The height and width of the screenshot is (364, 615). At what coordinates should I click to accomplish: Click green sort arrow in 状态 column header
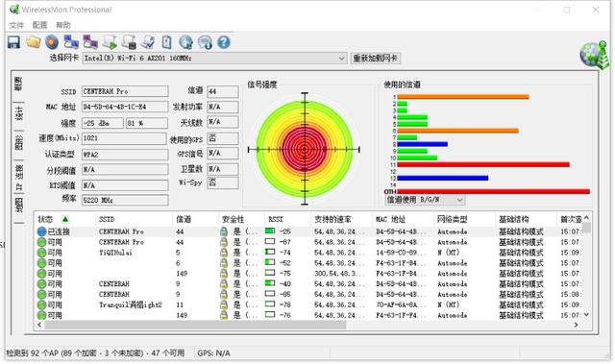pos(65,219)
